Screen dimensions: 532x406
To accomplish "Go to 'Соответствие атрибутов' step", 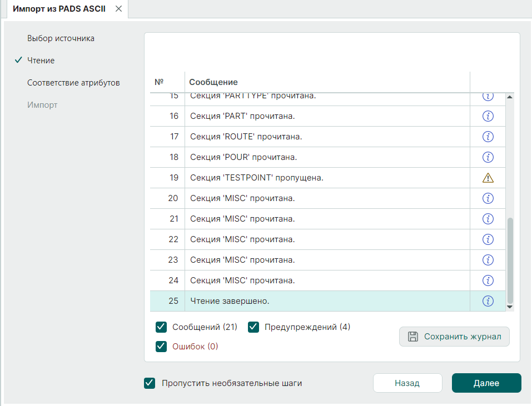I will pyautogui.click(x=73, y=83).
